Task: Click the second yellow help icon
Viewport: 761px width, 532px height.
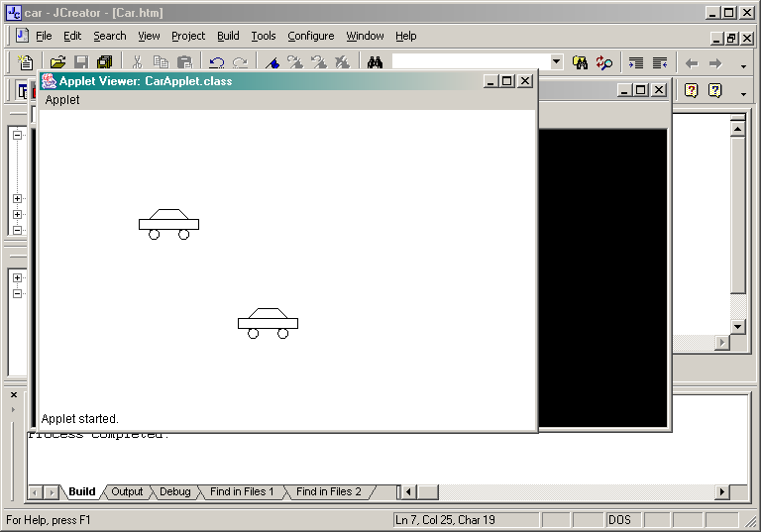Action: [x=714, y=90]
